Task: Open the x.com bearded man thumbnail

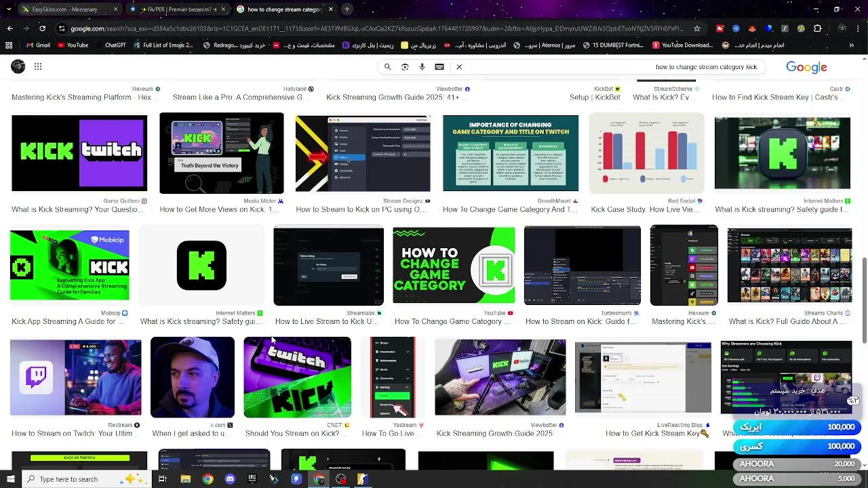Action: 193,378
